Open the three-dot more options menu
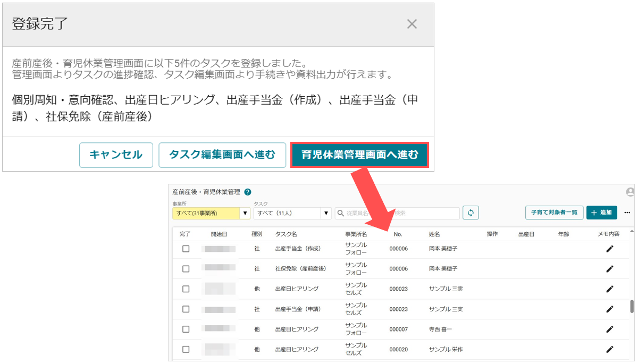Screen dimensions: 638x364 pos(627,213)
